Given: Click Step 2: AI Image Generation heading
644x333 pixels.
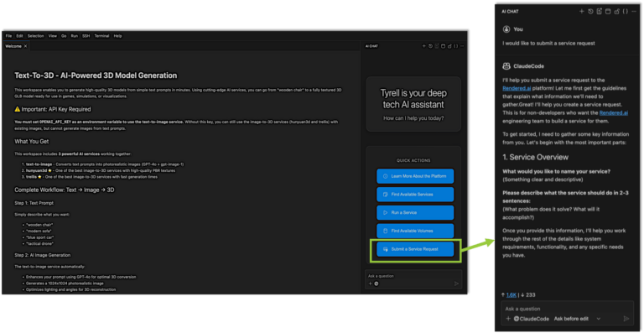Looking at the screenshot, I should click(42, 255).
